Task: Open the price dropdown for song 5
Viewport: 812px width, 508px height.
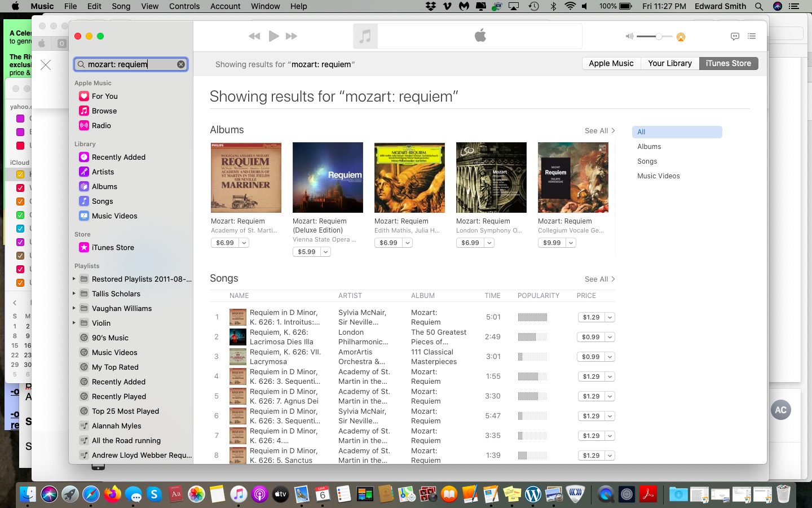Action: pos(610,396)
